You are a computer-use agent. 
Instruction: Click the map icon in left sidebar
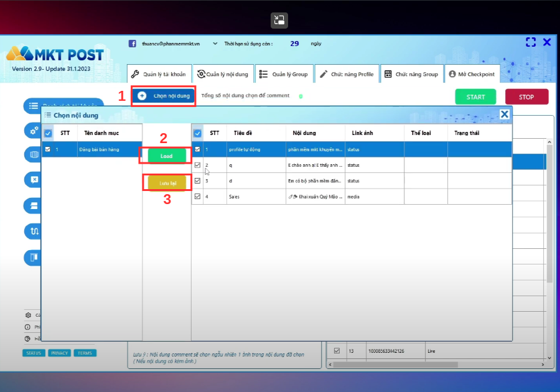[34, 154]
